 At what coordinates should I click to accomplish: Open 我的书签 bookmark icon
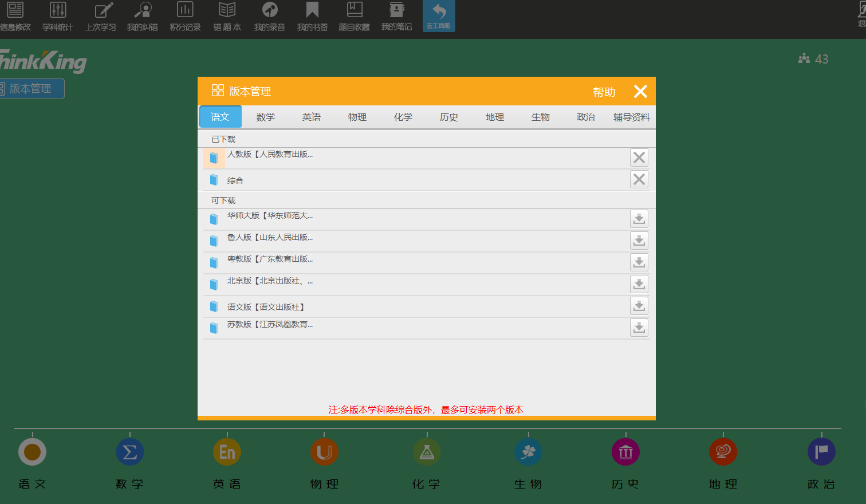pos(312,16)
